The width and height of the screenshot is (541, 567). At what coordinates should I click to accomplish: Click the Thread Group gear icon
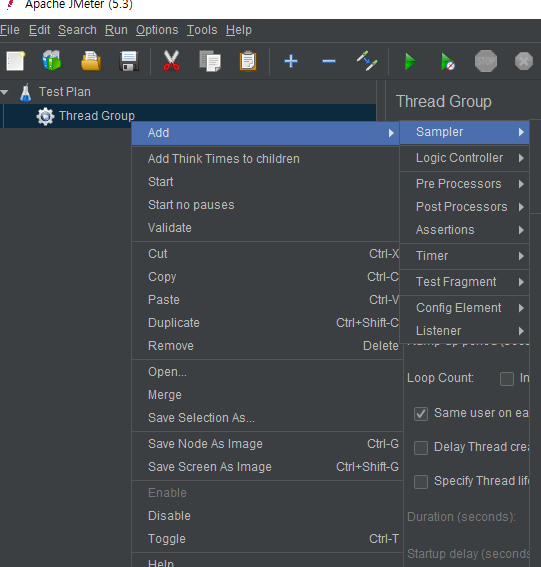point(45,116)
